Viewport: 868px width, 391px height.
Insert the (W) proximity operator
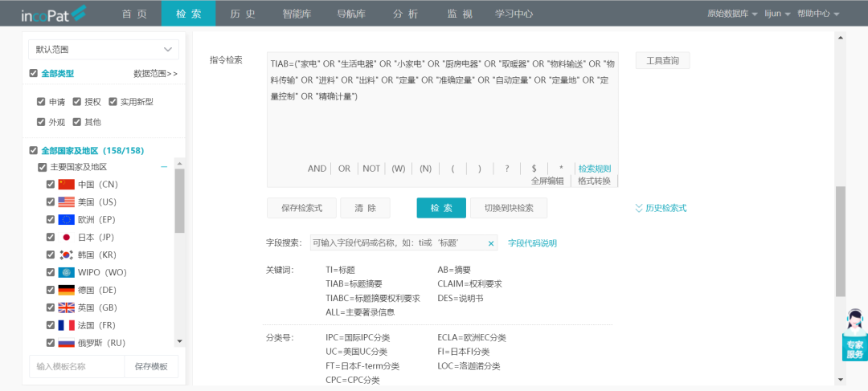pos(398,169)
